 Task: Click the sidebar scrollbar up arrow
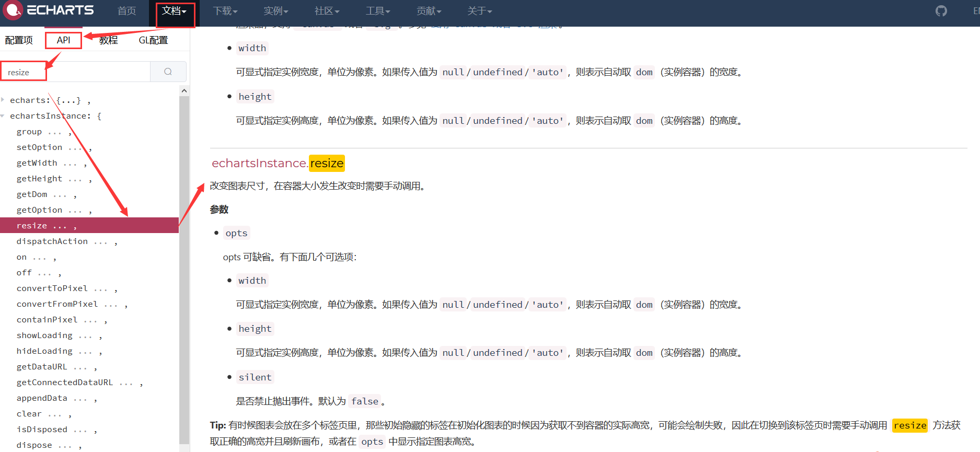pyautogui.click(x=184, y=91)
